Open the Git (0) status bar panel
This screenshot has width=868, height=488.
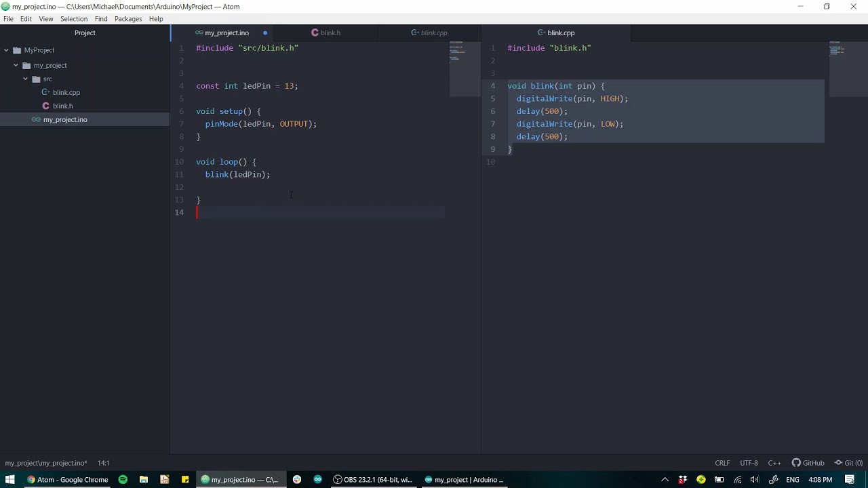pyautogui.click(x=848, y=463)
